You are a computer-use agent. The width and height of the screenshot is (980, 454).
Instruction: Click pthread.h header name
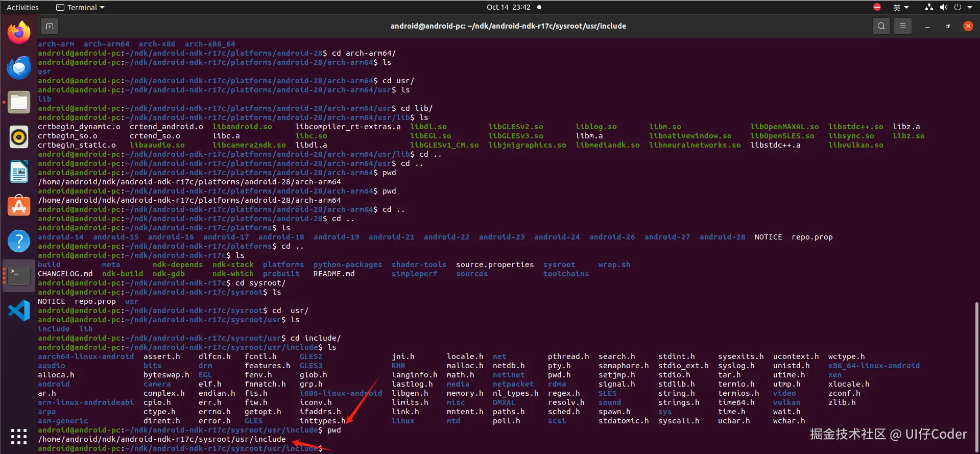tap(568, 356)
